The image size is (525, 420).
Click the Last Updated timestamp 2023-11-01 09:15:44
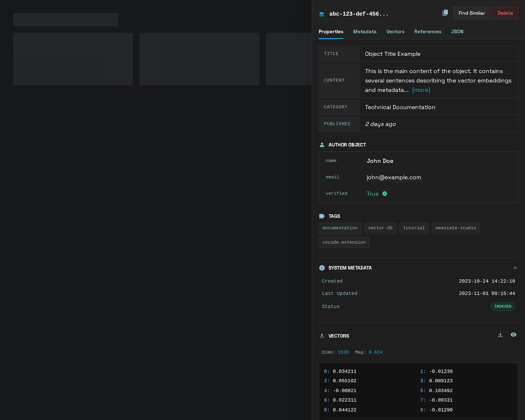487,293
